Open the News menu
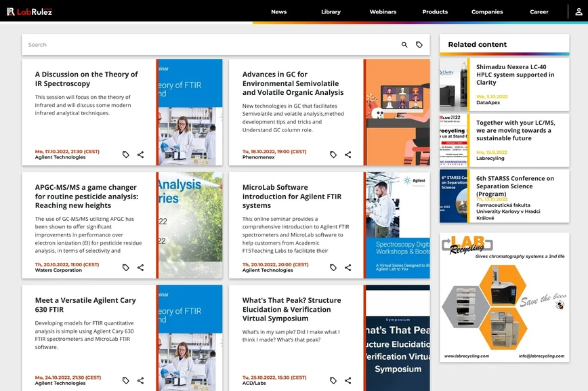 click(278, 12)
